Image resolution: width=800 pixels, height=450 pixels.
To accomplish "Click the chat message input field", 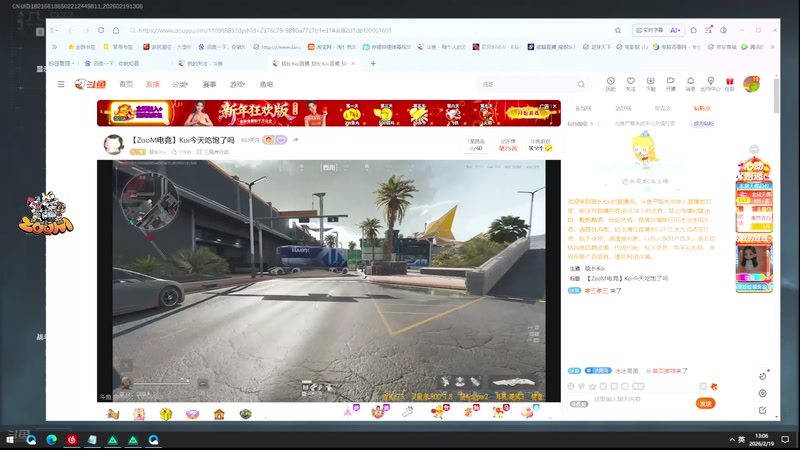I will [x=640, y=399].
